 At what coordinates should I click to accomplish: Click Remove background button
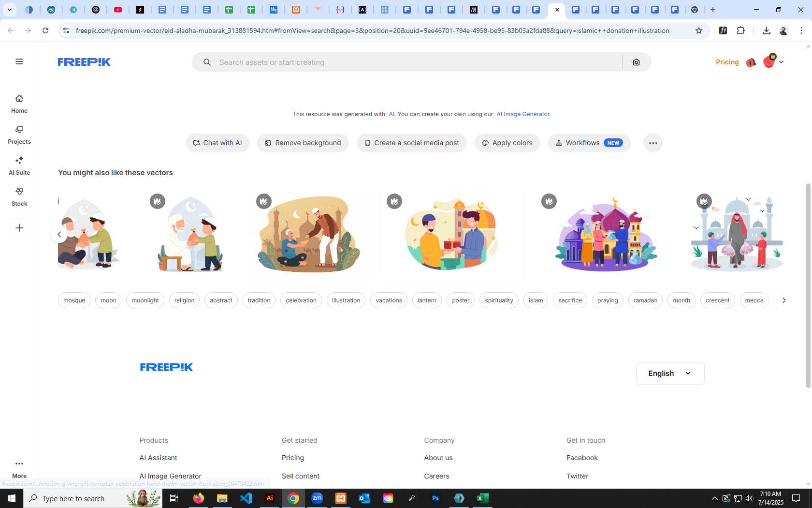click(x=303, y=143)
